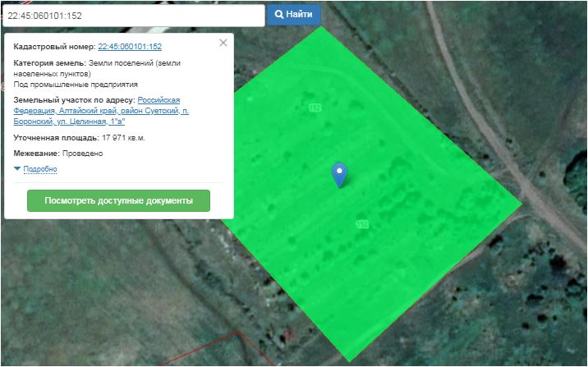Click the blue map location pin

[339, 175]
